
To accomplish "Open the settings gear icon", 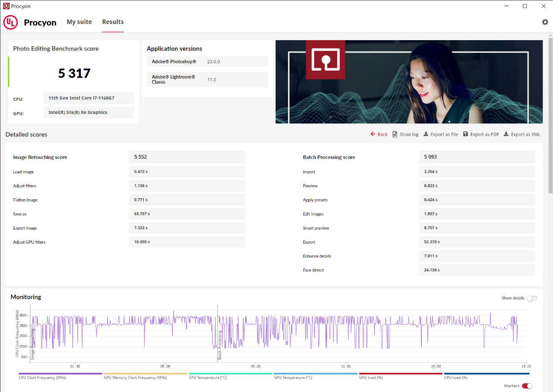I will [545, 22].
